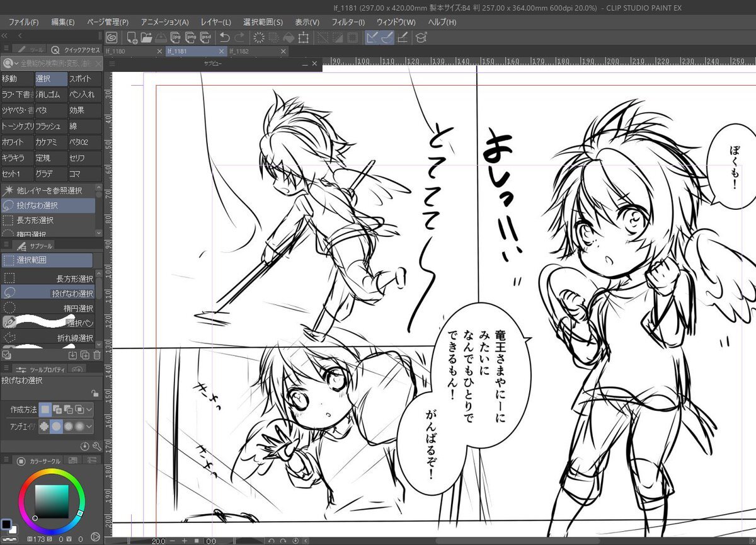Click the tool property lock icon
The image size is (756, 545).
[94, 393]
